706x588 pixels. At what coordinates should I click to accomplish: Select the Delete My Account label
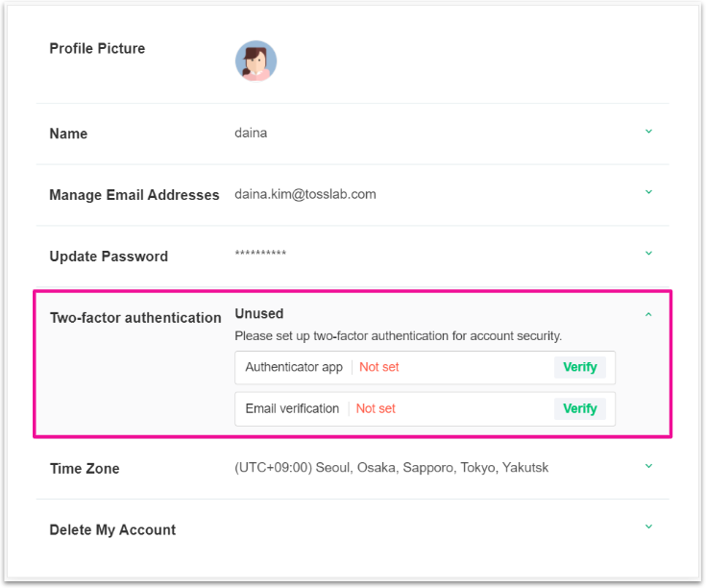(x=112, y=529)
